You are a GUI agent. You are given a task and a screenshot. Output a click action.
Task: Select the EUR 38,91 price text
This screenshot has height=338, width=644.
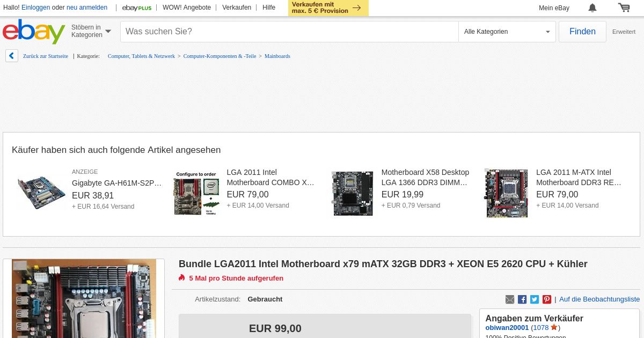pos(93,196)
